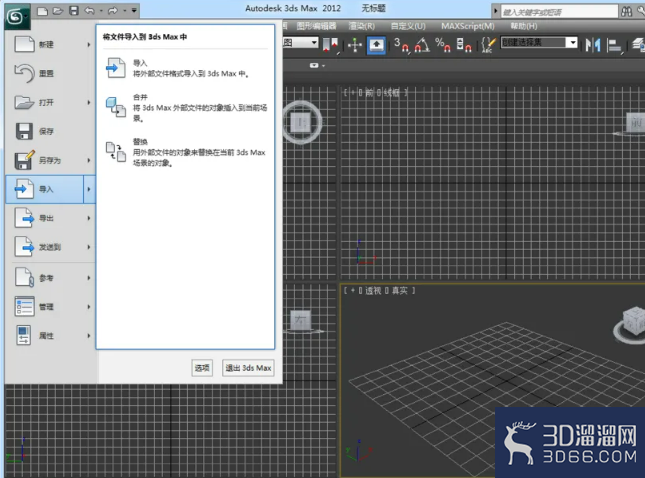Click the ribbon minimize toggle below toolbar
Viewport: 645px width, 478px height.
tap(314, 65)
